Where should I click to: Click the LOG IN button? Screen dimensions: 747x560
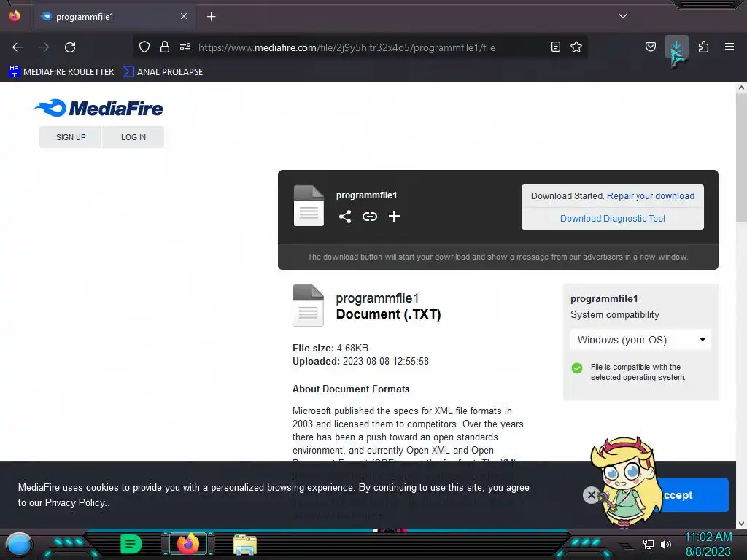click(x=133, y=137)
